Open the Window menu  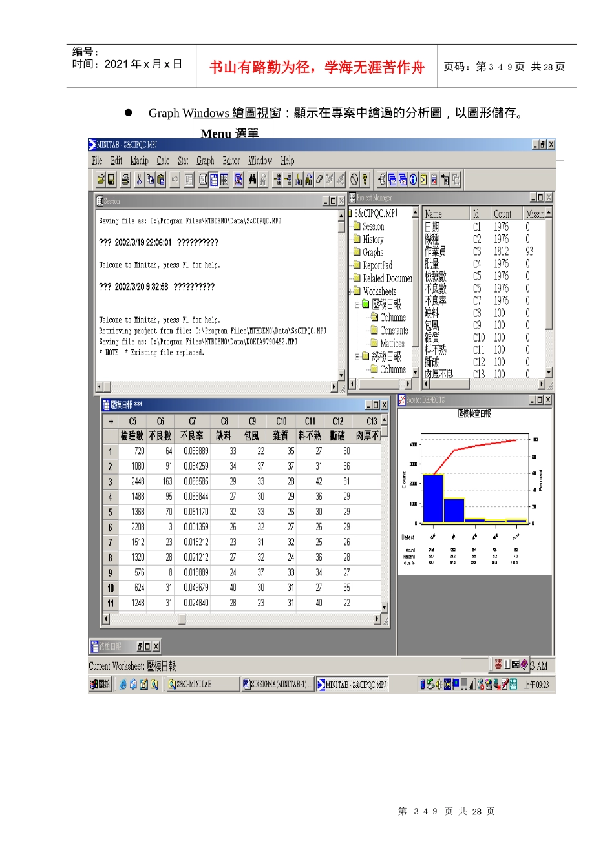(x=260, y=161)
